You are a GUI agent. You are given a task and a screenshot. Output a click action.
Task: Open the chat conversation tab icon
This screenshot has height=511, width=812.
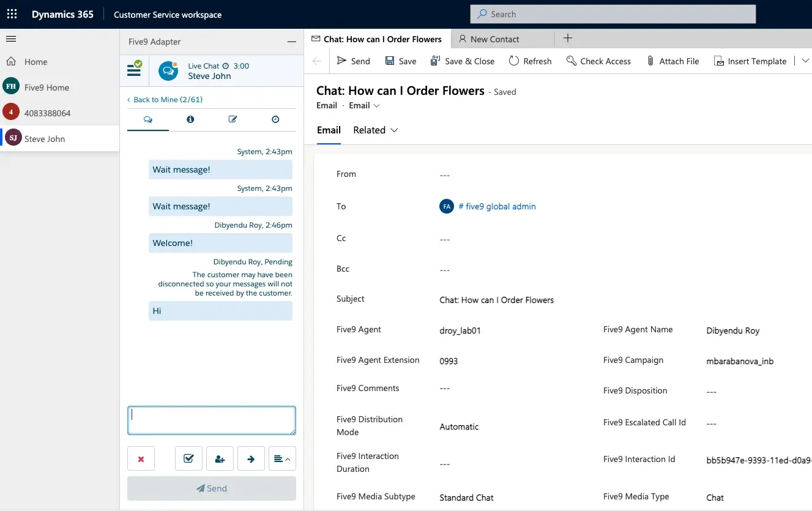(147, 119)
